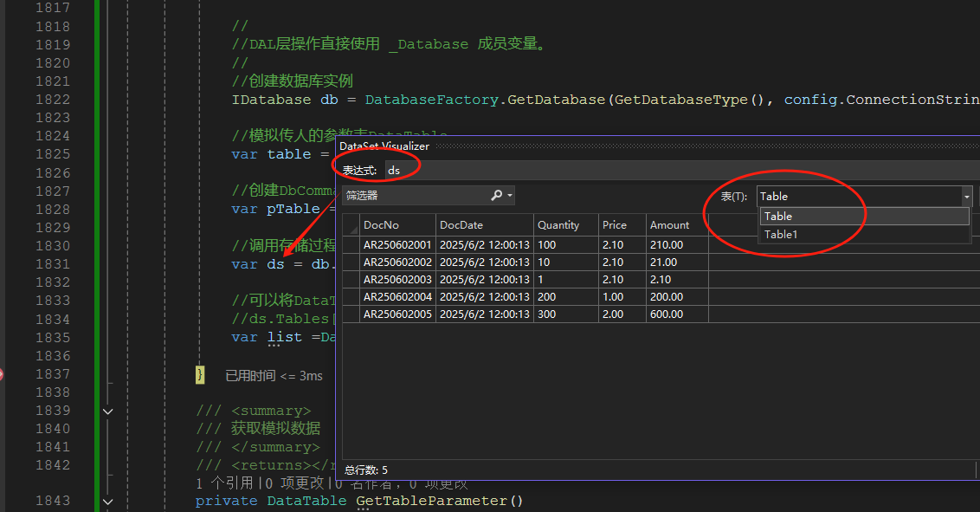Sort by the Price column header

coord(622,225)
